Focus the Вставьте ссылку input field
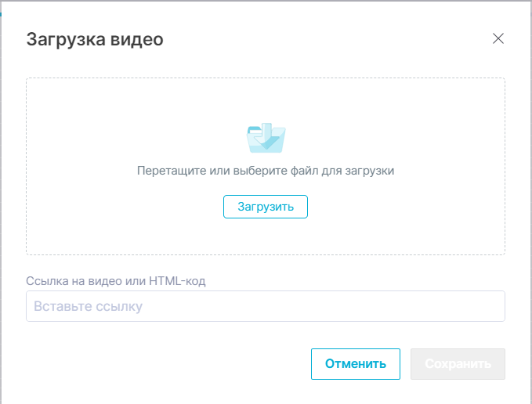 point(265,306)
